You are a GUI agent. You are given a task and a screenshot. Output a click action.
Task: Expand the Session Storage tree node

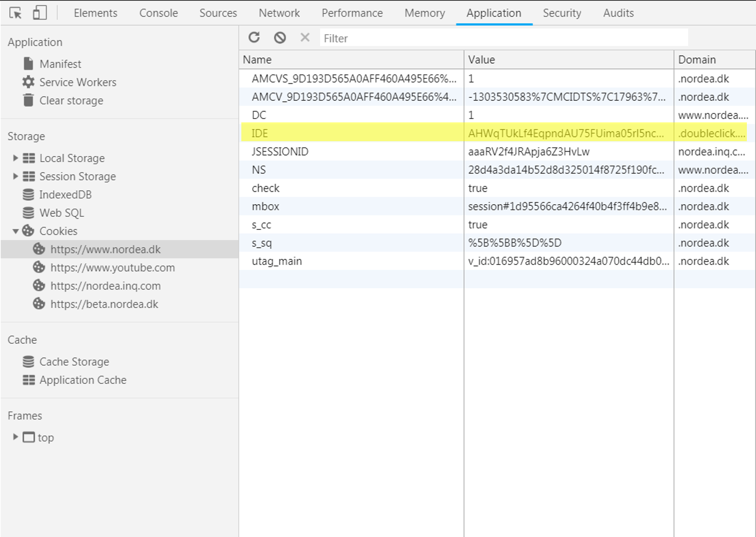15,176
